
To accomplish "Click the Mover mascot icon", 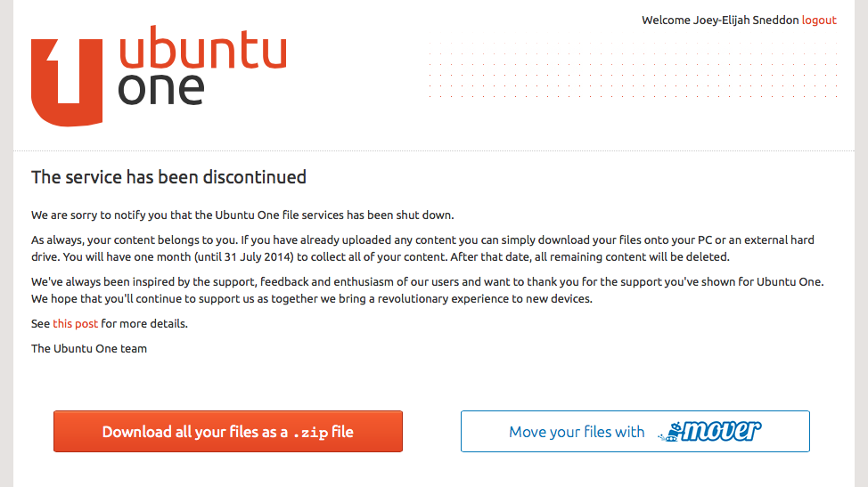I will point(668,433).
